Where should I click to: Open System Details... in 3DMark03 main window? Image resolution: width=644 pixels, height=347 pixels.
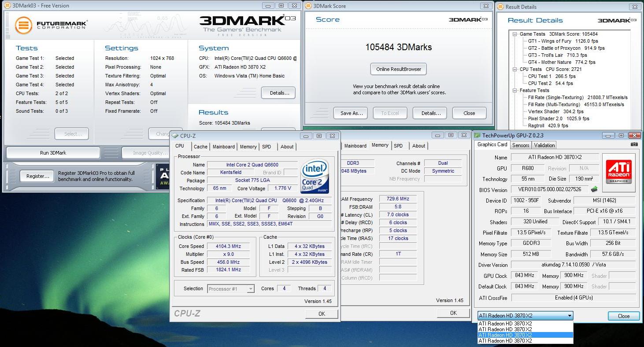click(278, 93)
